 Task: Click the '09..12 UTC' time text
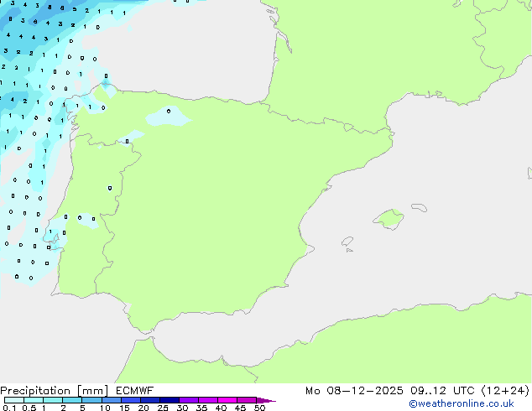[x=442, y=391]
